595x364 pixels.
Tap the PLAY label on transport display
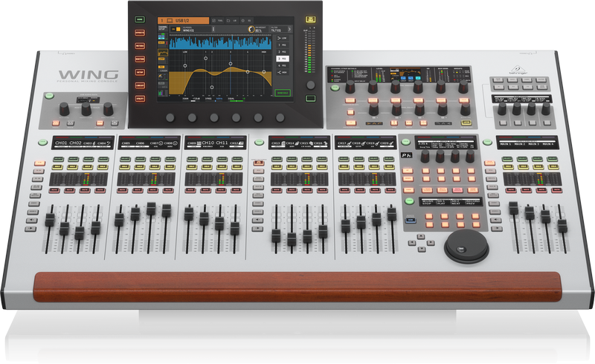(x=441, y=204)
